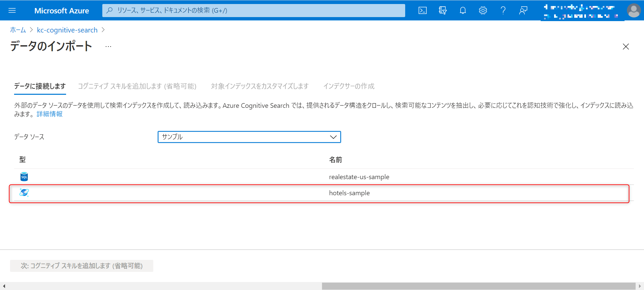
Task: Switch to インデクサーの作成 tab
Action: coord(349,86)
